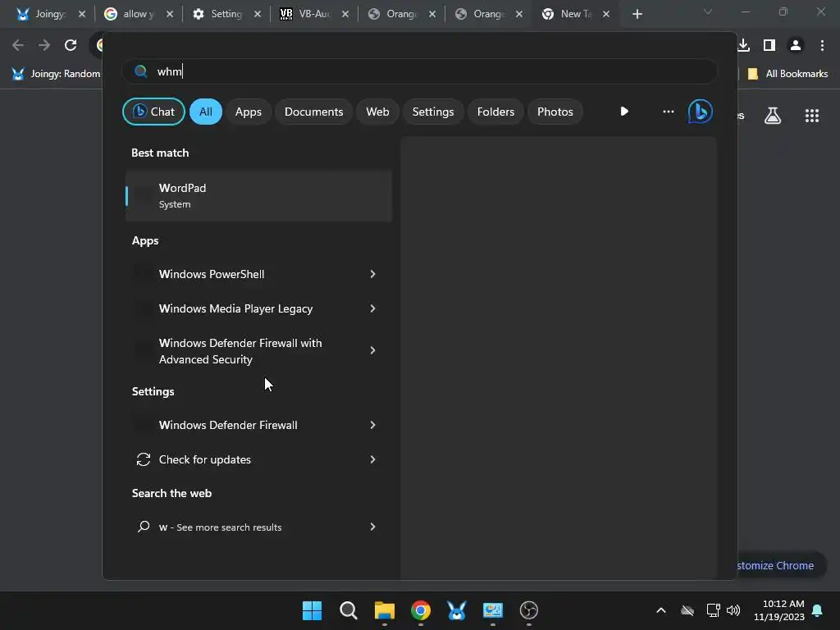Screen dimensions: 840x630
Task: Click the web search magnifier icon
Action: click(x=143, y=527)
